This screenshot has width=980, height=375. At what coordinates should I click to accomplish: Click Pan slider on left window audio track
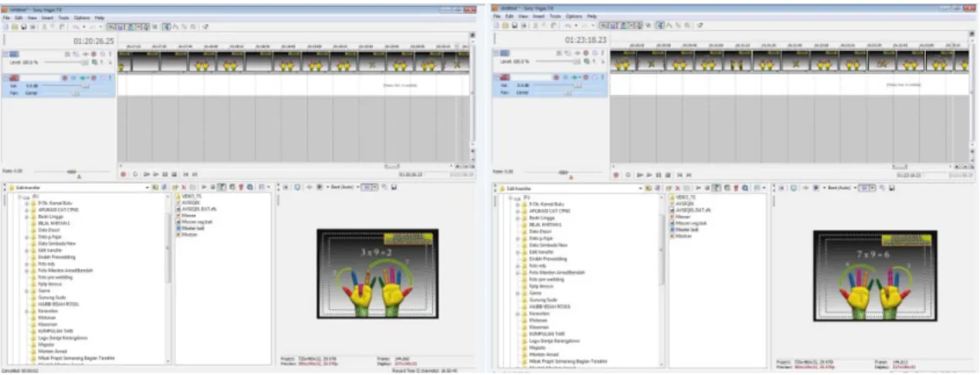76,94
